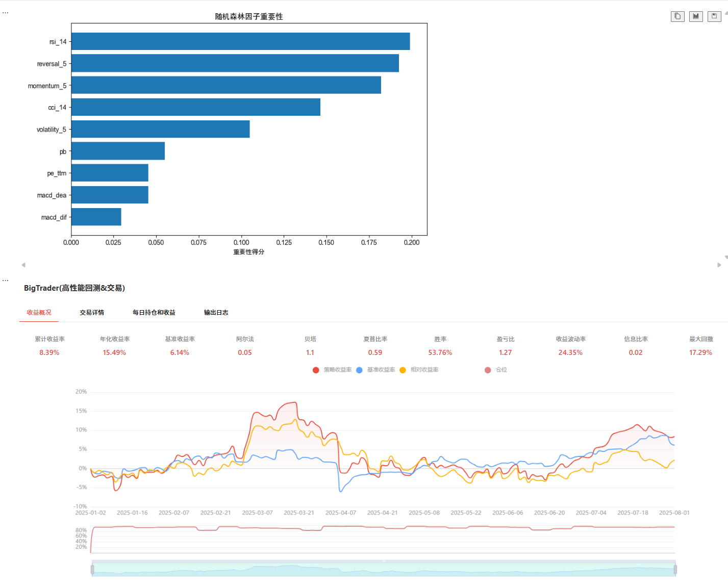This screenshot has width=728, height=586.
Task: Click the left handle of the date range slider
Action: 92,569
